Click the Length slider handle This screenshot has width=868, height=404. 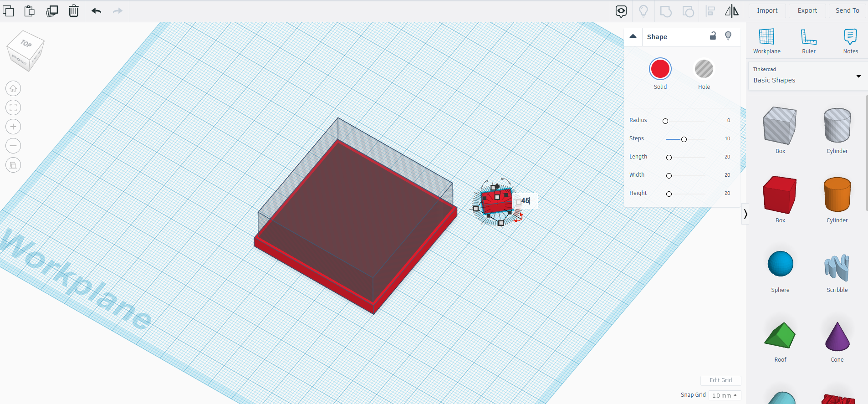pos(669,158)
